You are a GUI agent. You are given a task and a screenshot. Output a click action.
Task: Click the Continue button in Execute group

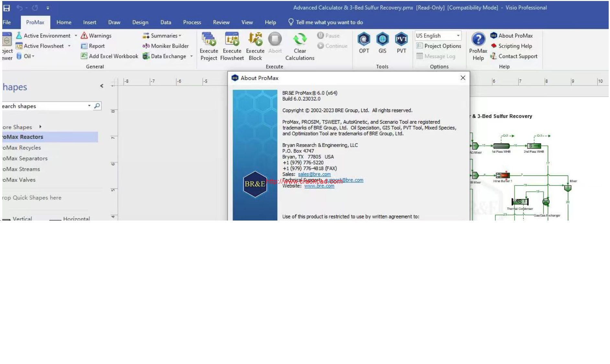[332, 46]
